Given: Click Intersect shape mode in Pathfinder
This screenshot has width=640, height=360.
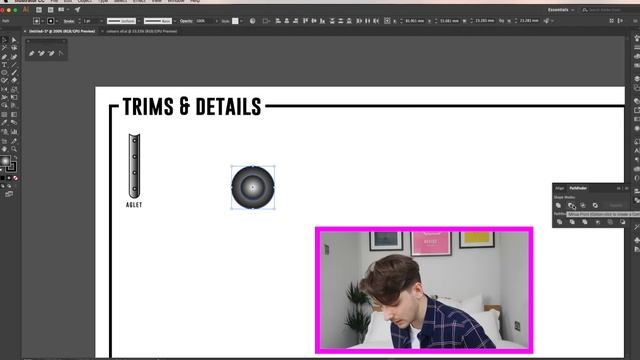Looking at the screenshot, I should pos(583,205).
